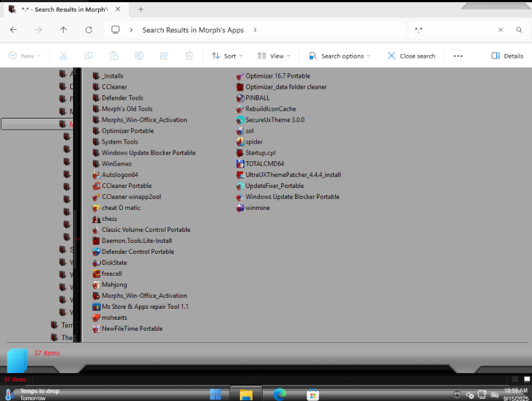Image resolution: width=532 pixels, height=401 pixels.
Task: Open the View dropdown
Action: point(274,56)
